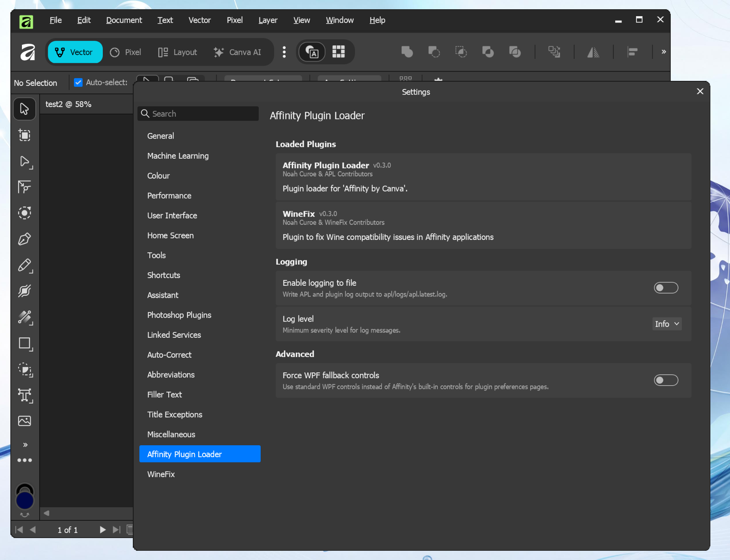The height and width of the screenshot is (560, 730).
Task: Enable logging to file toggle
Action: pos(666,288)
